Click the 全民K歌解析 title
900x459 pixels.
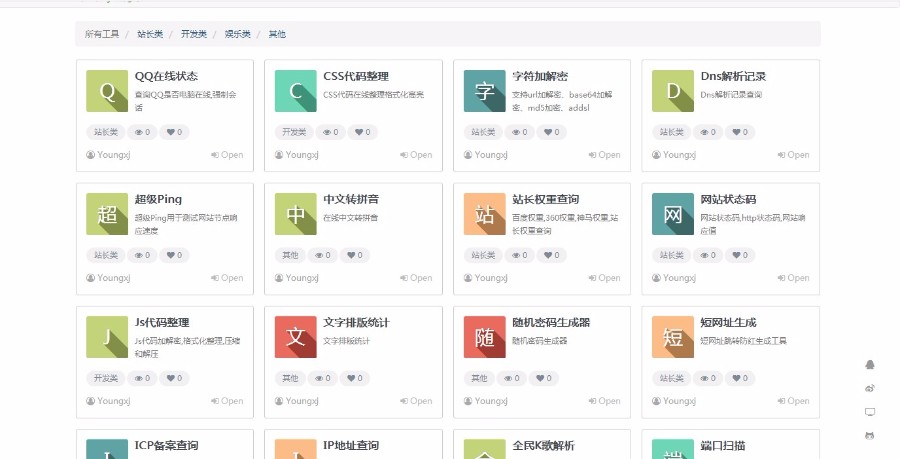point(543,445)
